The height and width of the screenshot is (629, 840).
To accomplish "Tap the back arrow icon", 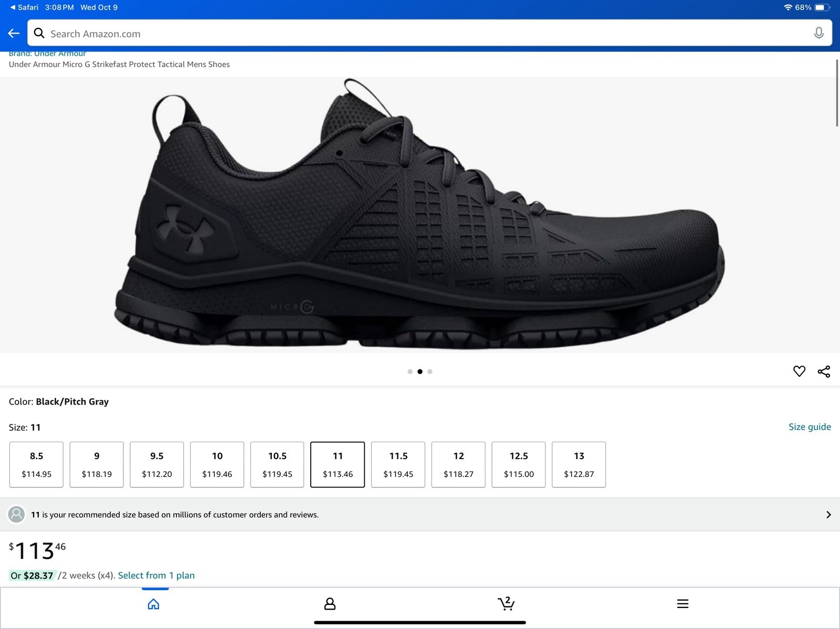I will [x=14, y=34].
